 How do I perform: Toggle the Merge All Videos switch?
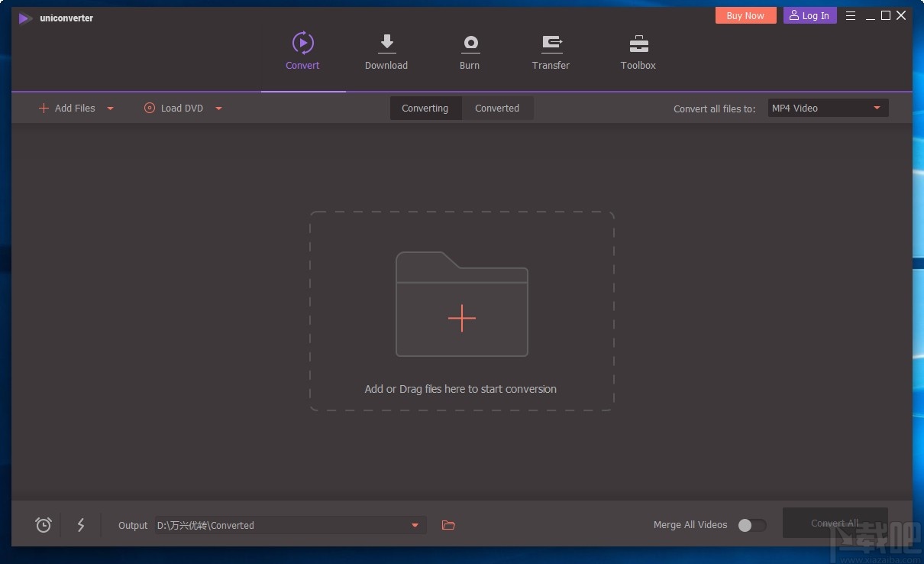751,525
